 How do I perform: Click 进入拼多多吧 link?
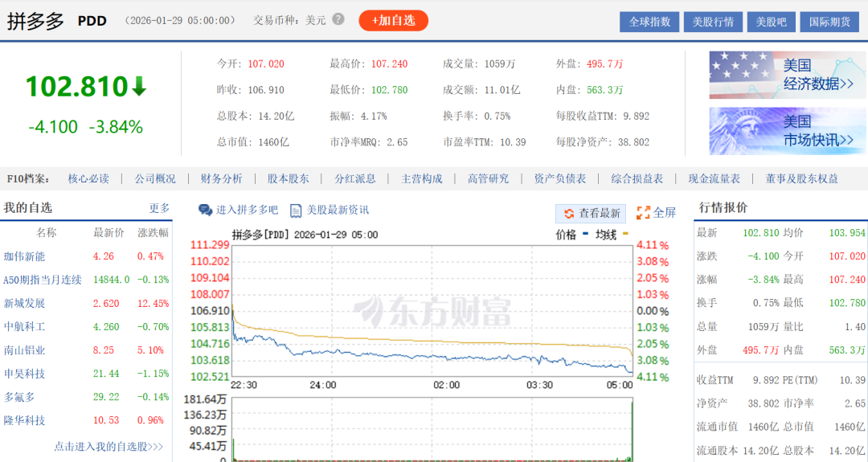point(247,210)
